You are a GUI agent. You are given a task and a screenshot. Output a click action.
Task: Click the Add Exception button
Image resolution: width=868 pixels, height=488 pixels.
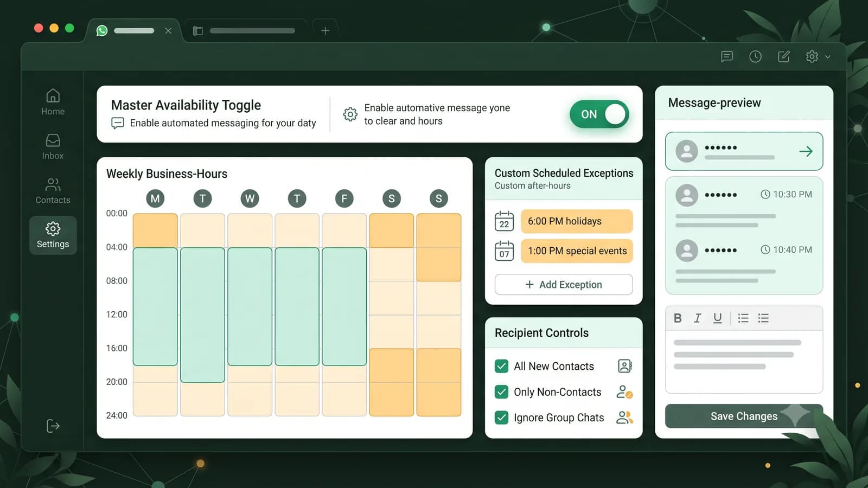point(564,285)
